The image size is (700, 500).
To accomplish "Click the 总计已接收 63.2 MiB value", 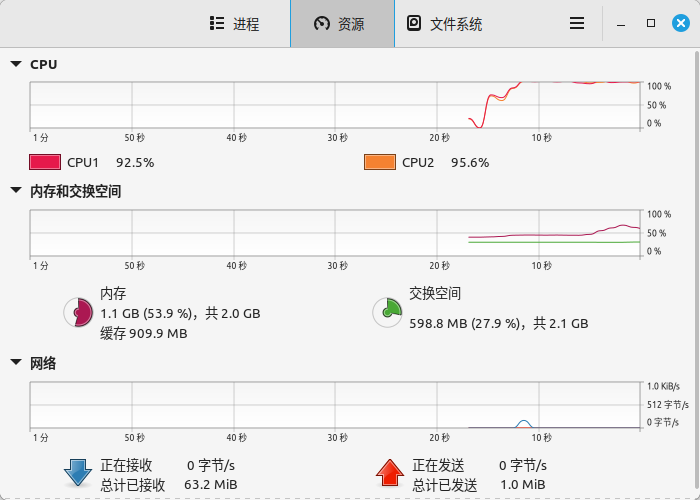I will click(211, 484).
